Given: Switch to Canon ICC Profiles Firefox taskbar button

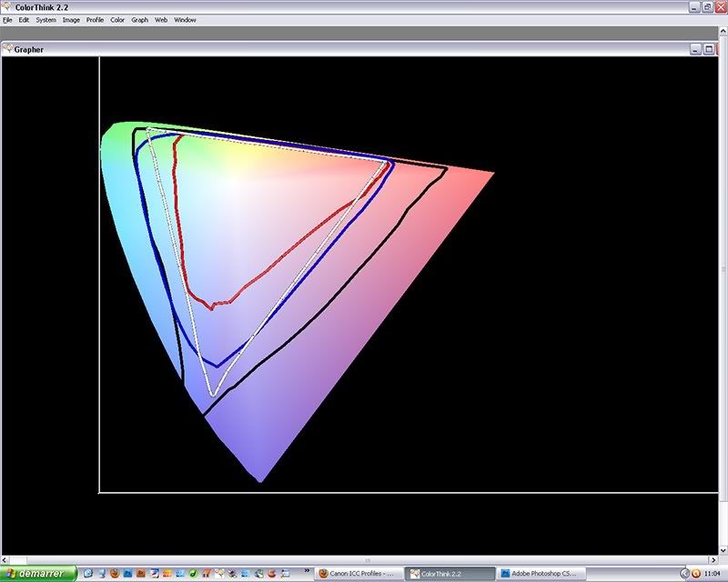Looking at the screenshot, I should tap(358, 574).
